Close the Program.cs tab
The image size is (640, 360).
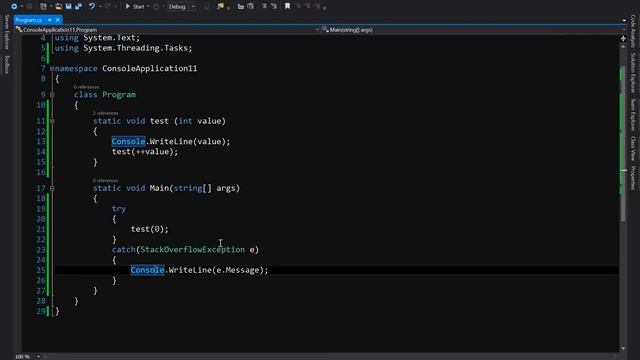click(x=58, y=20)
